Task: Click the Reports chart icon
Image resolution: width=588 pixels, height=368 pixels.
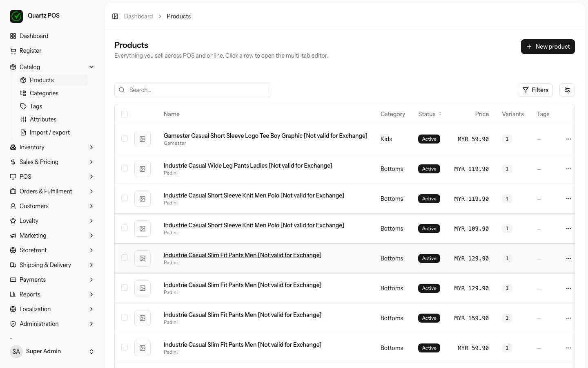Action: (13, 294)
